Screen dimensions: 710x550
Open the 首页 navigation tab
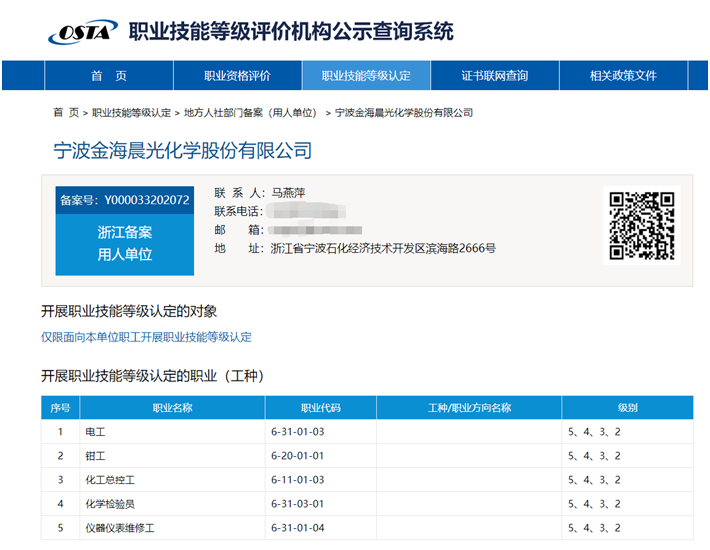pos(109,76)
